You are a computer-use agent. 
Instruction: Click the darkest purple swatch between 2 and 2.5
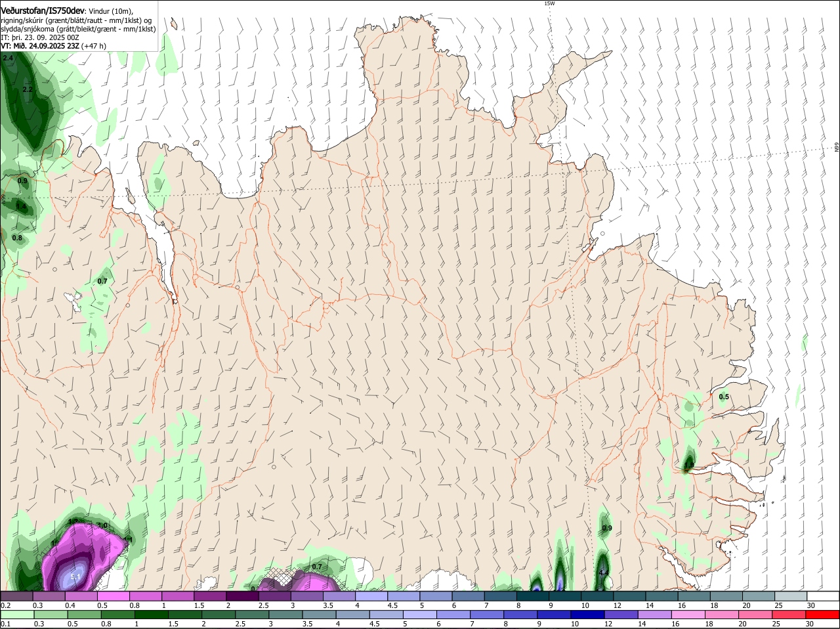coord(242,596)
